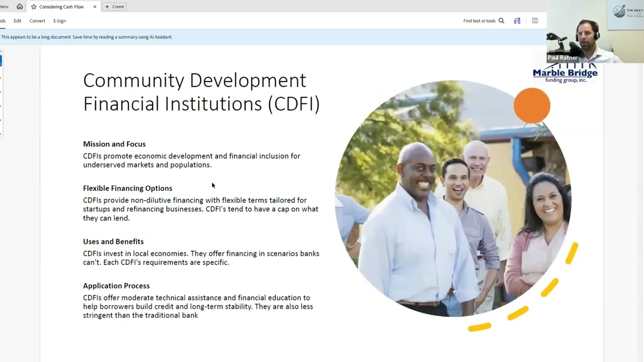This screenshot has height=362, width=644.
Task: Click the 'Flexible Financing Options' heading
Action: click(127, 188)
